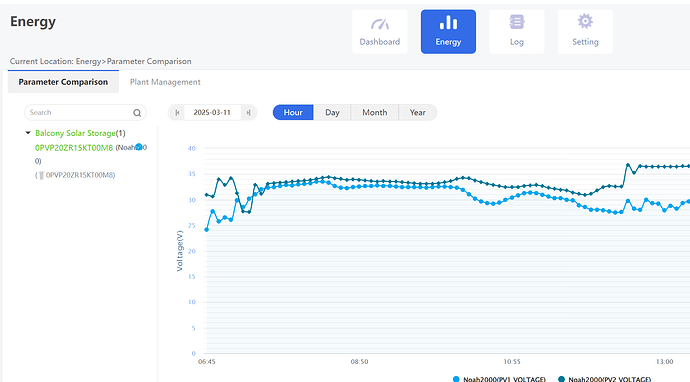Collapse the Balcony Solar Storage tree
This screenshot has height=382, width=690.
[28, 133]
